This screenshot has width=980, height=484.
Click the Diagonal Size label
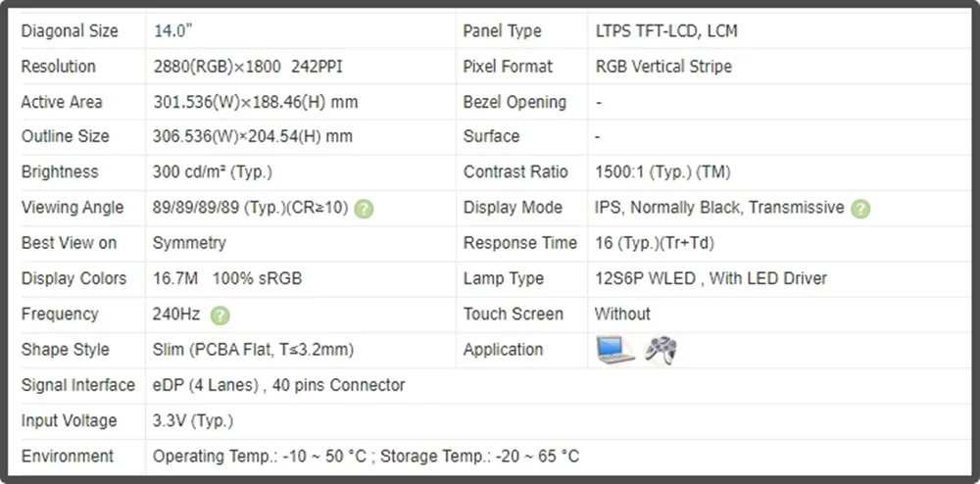(70, 31)
